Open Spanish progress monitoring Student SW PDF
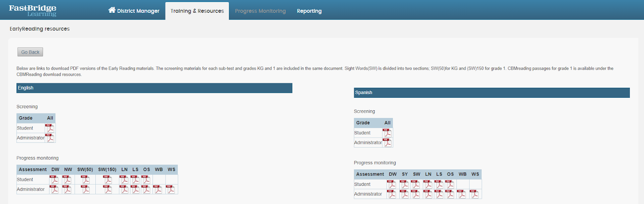 coord(415,184)
